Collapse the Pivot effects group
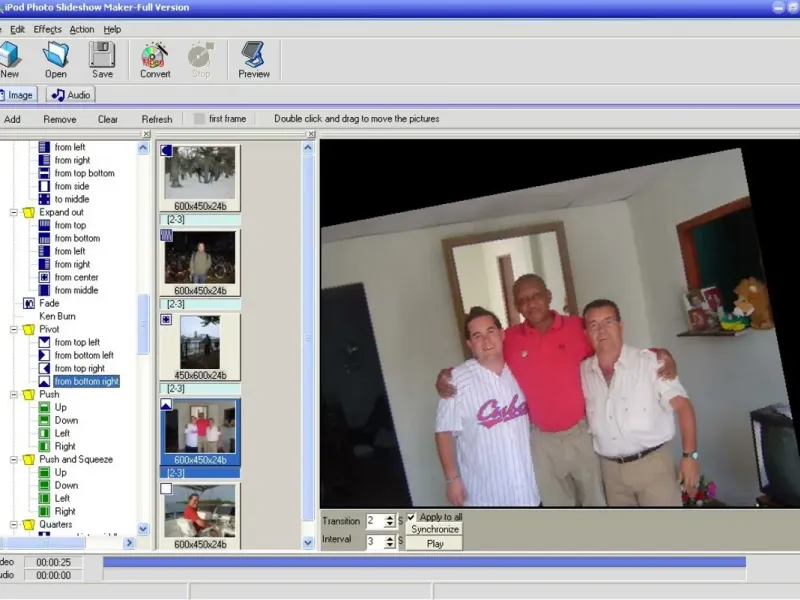 tap(15, 329)
